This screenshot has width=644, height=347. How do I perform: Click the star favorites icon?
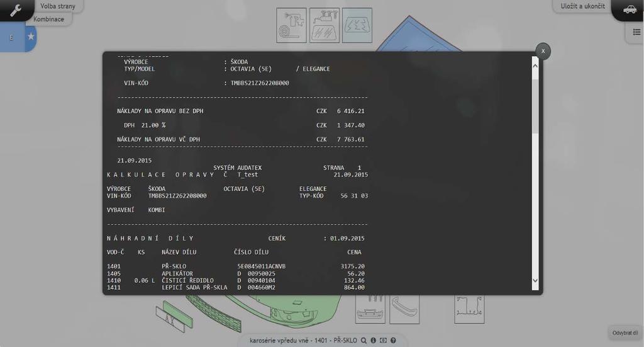tap(31, 36)
